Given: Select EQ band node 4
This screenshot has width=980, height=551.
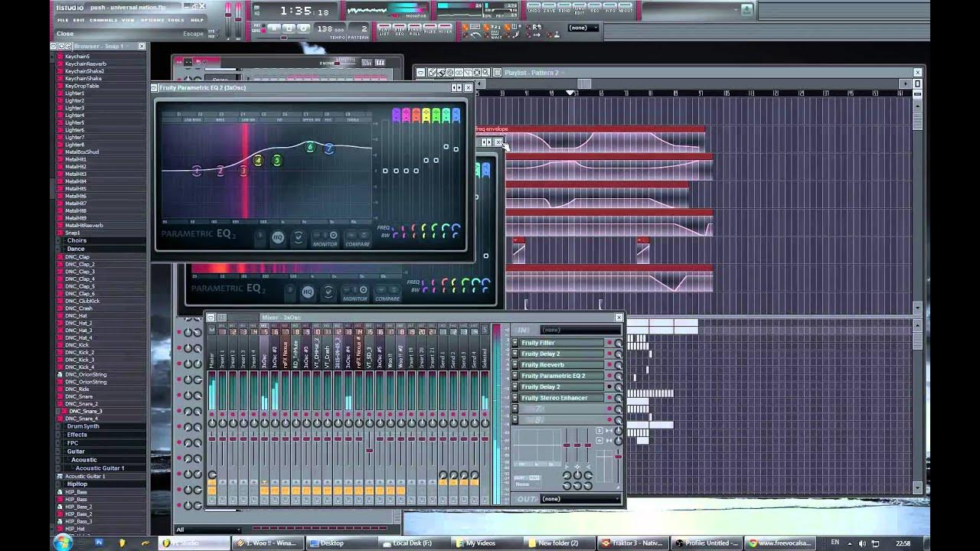Looking at the screenshot, I should [258, 160].
